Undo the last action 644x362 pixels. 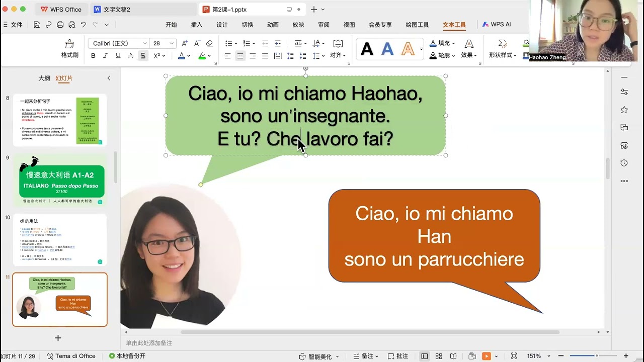point(84,25)
